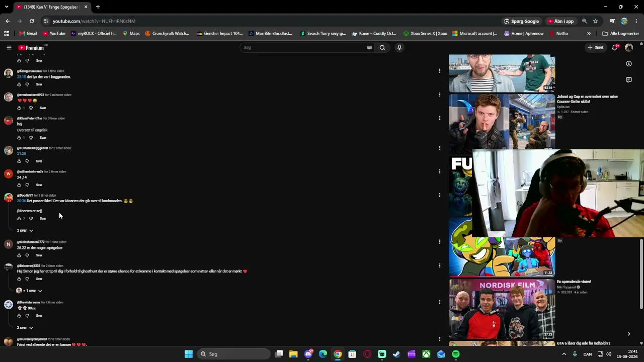Click the Åbn i app button
The image size is (644, 362).
(x=560, y=21)
